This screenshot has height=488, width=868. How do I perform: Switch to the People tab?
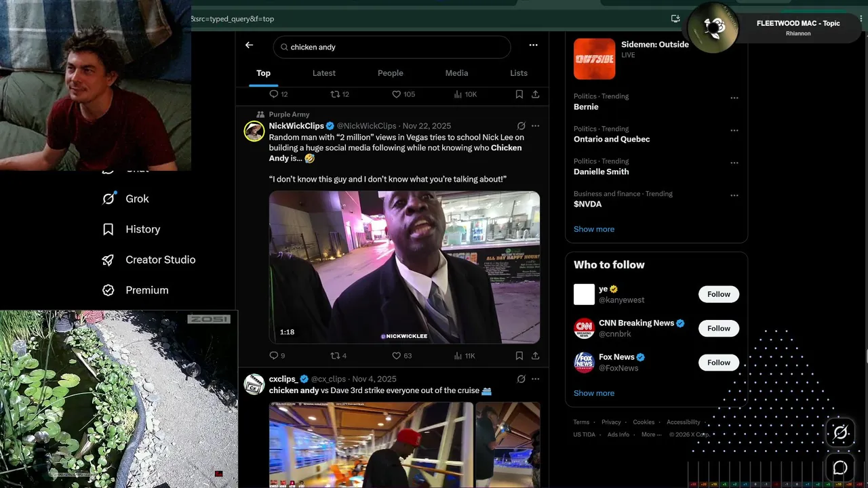pyautogui.click(x=390, y=73)
